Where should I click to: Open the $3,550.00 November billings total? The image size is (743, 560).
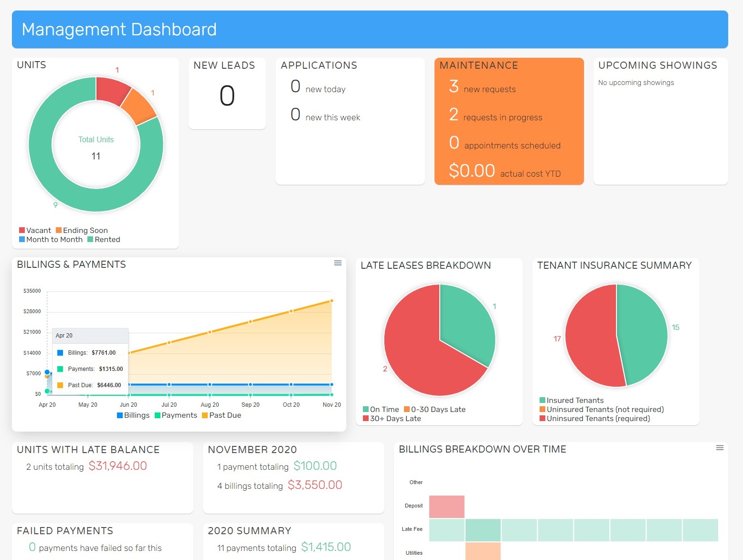coord(315,485)
